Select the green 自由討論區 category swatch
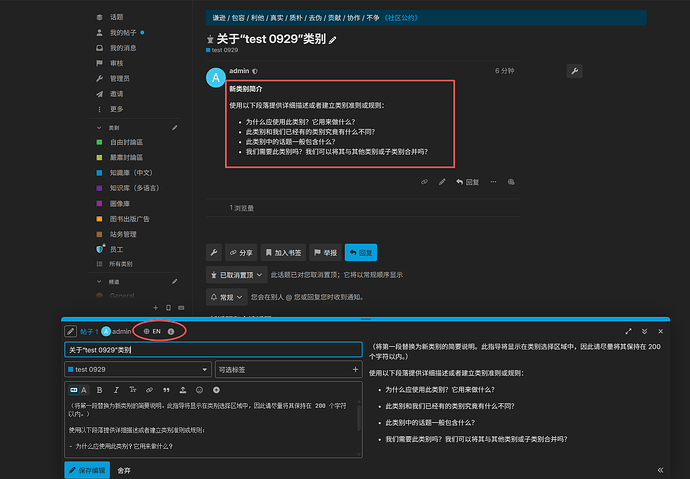Image resolution: width=690 pixels, height=479 pixels. coord(99,142)
